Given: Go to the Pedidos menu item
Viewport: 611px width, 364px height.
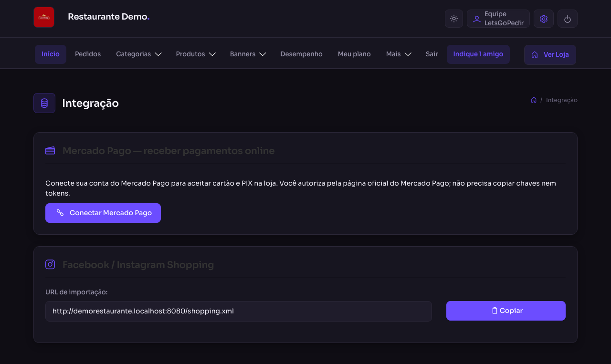Looking at the screenshot, I should point(88,54).
